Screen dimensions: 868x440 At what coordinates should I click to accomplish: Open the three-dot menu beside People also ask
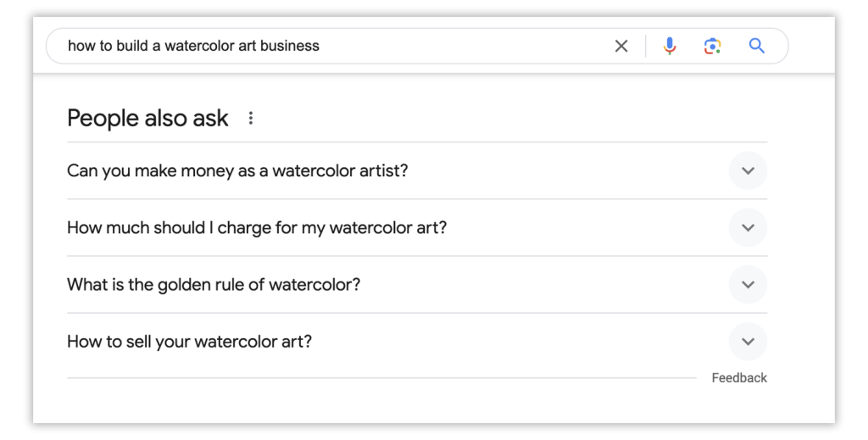click(x=251, y=118)
